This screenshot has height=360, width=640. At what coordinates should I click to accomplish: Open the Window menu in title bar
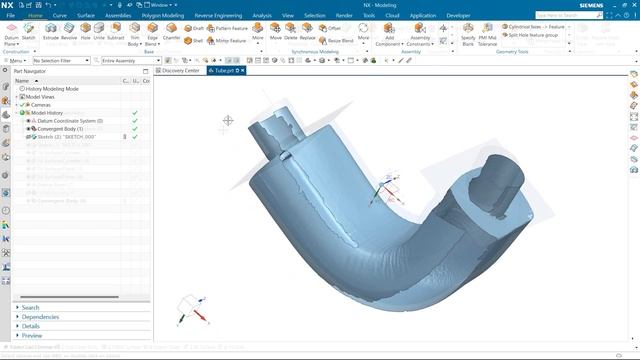coord(158,5)
